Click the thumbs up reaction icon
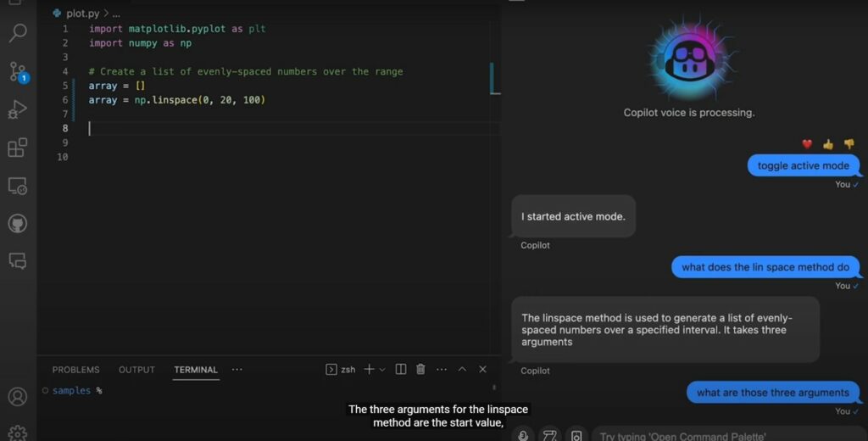This screenshot has height=441, width=868. [828, 144]
